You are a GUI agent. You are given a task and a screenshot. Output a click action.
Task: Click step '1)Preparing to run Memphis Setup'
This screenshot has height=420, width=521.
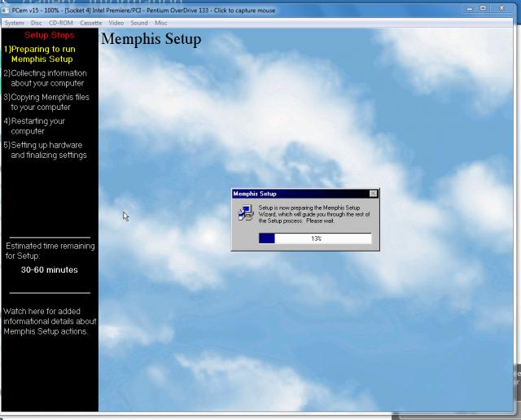pyautogui.click(x=40, y=55)
